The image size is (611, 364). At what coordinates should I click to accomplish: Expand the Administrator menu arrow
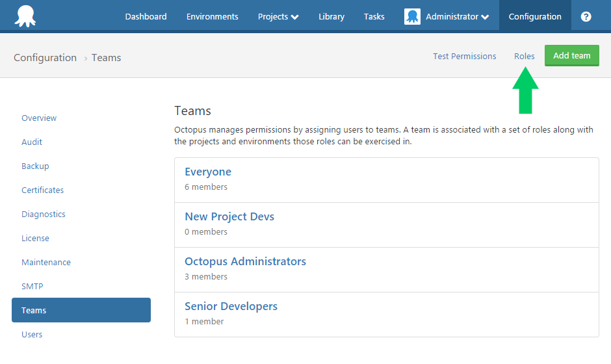tap(485, 17)
